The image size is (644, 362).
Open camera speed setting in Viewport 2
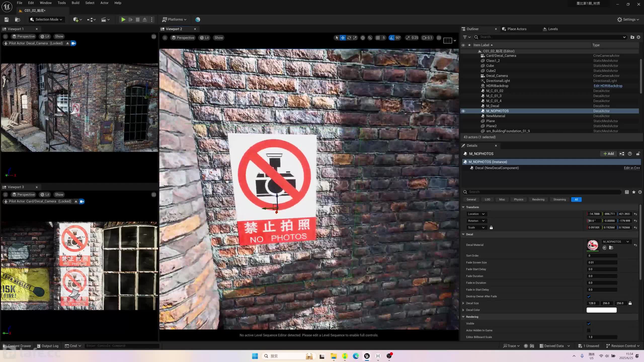click(427, 38)
